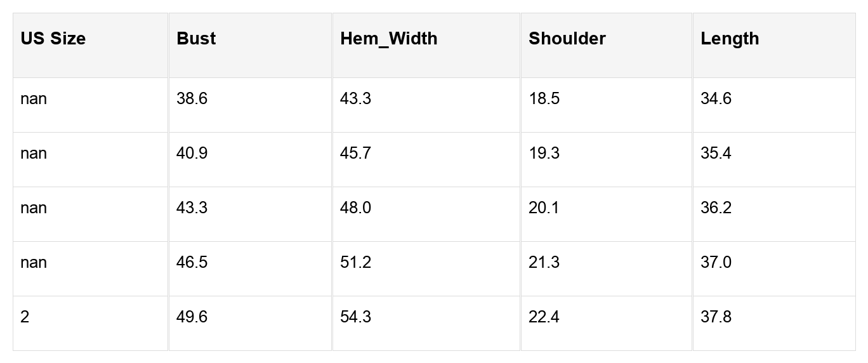868x363 pixels.
Task: Select the Length cell reading 34.6
Action: click(716, 99)
